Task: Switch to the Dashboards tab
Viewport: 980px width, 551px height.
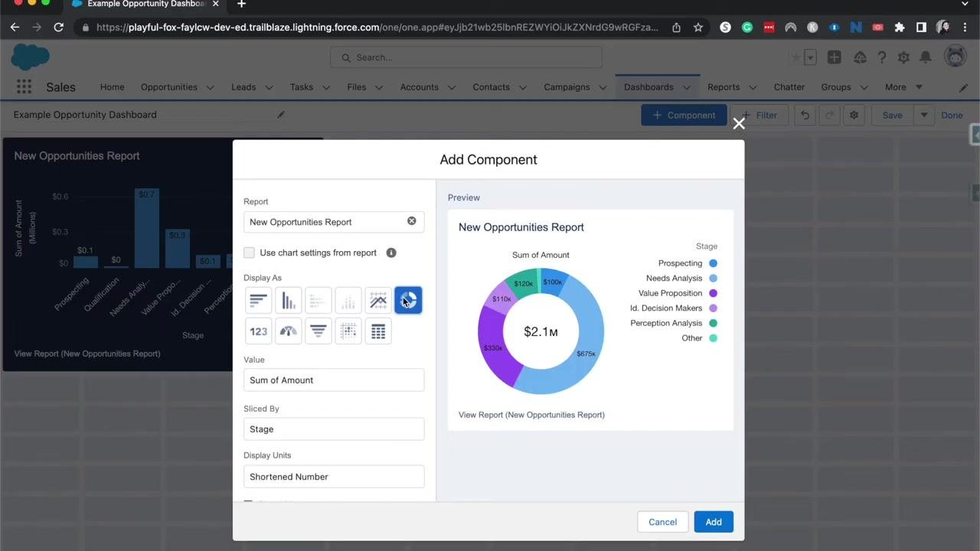Action: [x=648, y=87]
